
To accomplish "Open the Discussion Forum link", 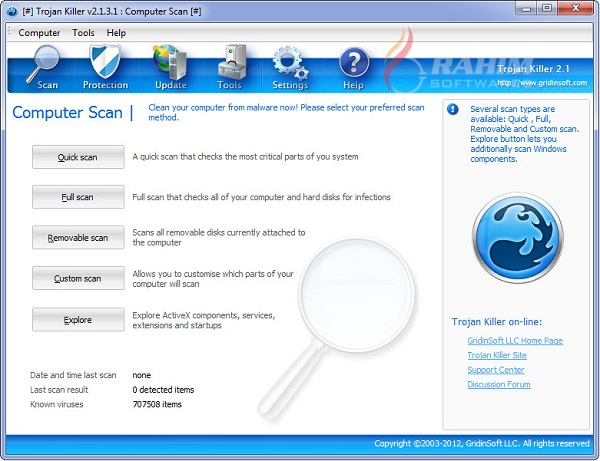I will (x=499, y=384).
